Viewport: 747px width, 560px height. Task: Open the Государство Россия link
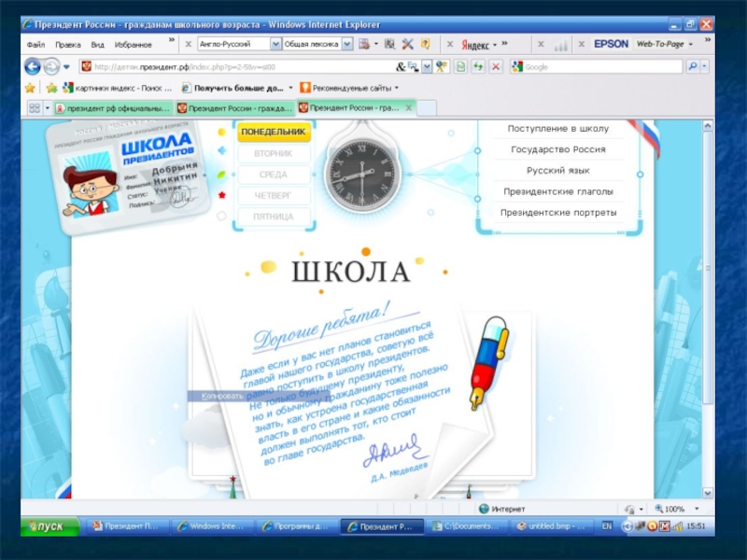click(x=558, y=149)
